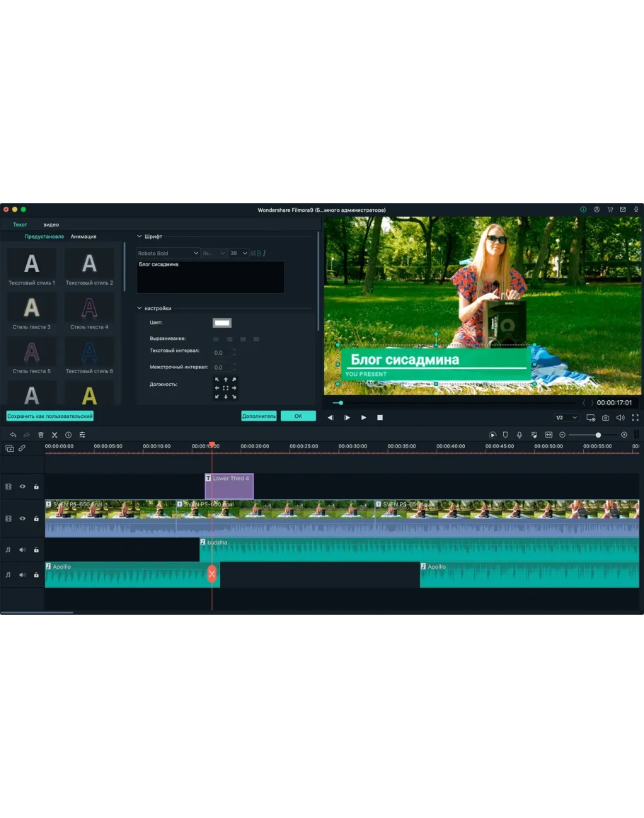Start voiceover recording with microphone icon

pyautogui.click(x=519, y=435)
